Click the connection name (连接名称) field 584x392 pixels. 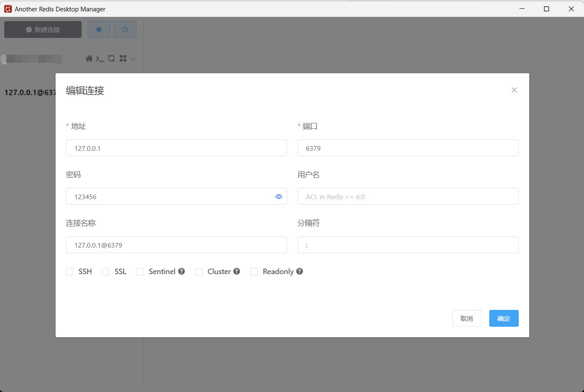(x=176, y=245)
